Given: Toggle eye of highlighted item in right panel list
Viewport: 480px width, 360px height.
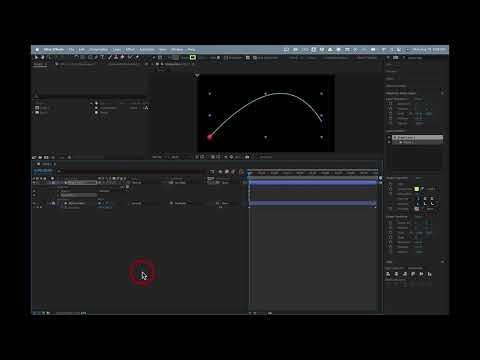Looking at the screenshot, I should point(389,137).
